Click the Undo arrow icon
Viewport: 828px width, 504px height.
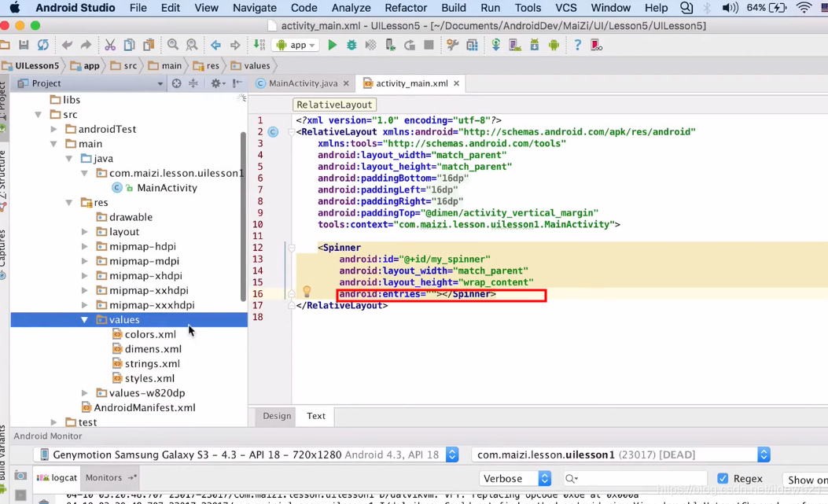pos(67,46)
